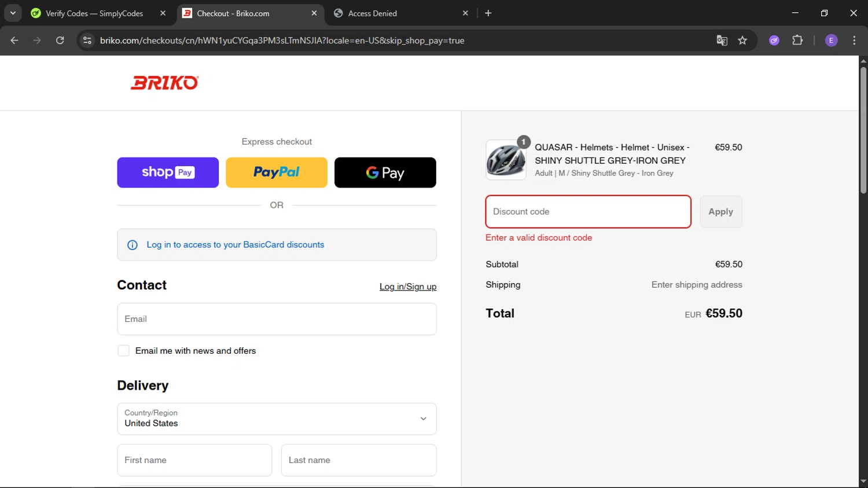The image size is (868, 488).
Task: Restore down the Chrome window
Action: [x=824, y=13]
